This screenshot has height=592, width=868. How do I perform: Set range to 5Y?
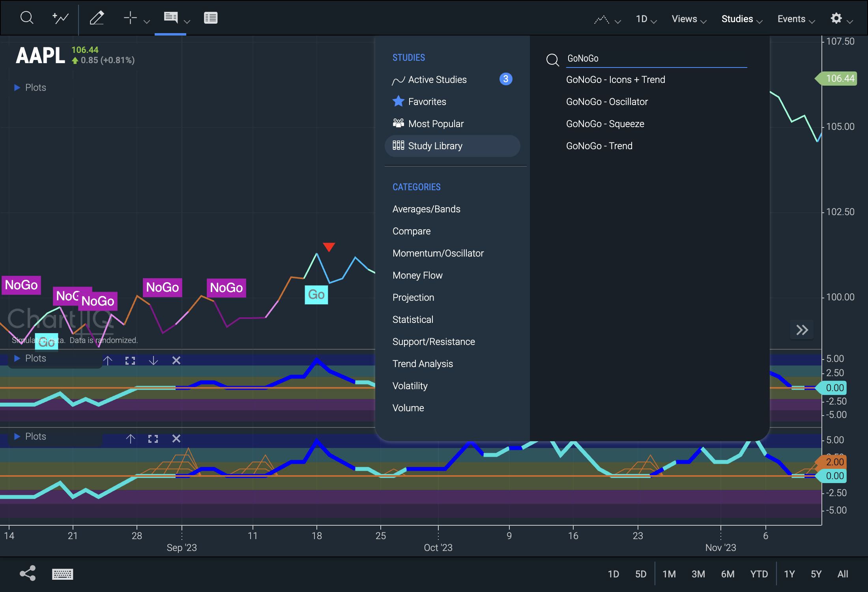(816, 574)
